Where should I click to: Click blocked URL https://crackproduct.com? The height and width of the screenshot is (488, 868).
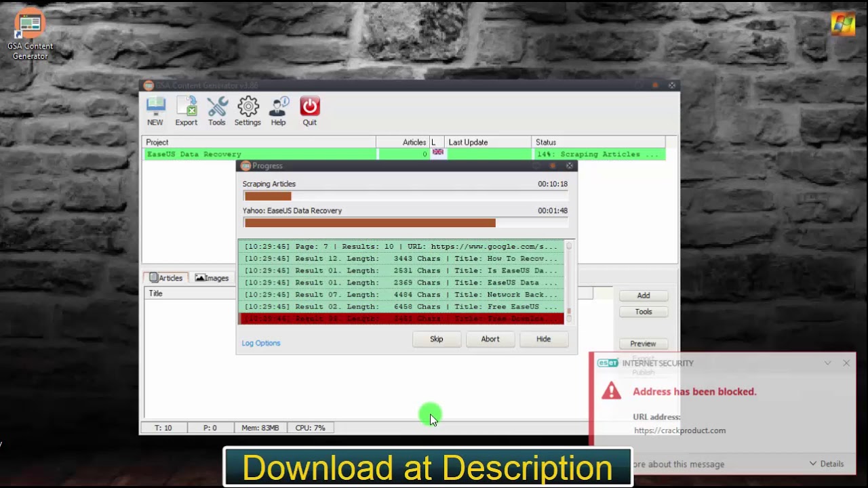tap(679, 430)
